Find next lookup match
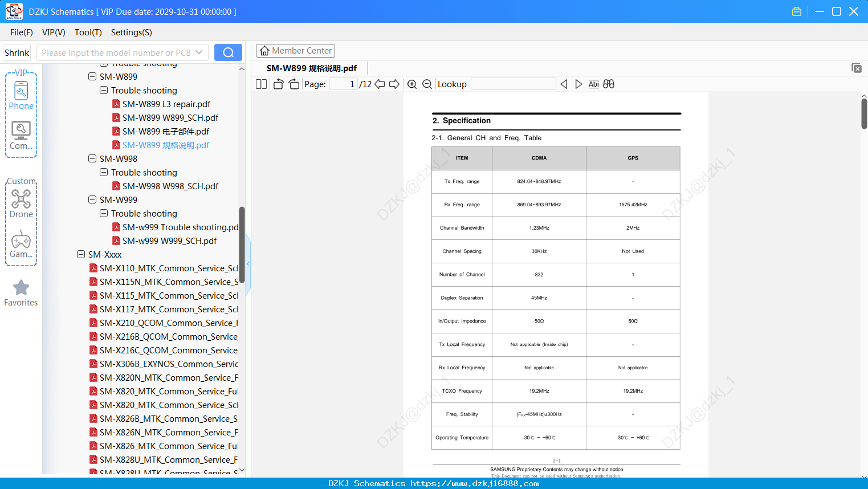The height and width of the screenshot is (489, 868). click(x=578, y=84)
